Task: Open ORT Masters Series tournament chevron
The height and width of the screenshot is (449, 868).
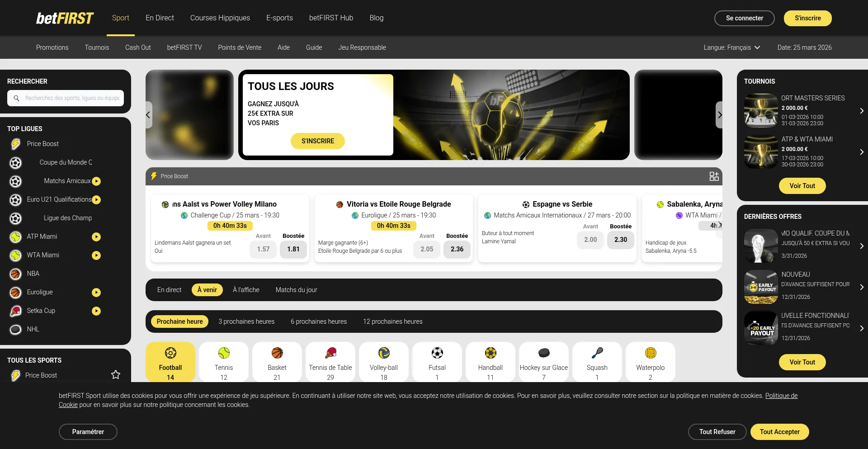Action: [x=862, y=111]
